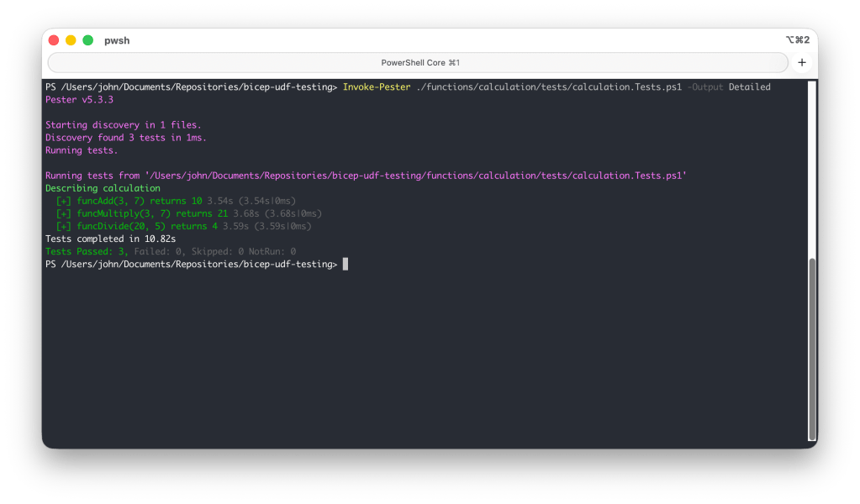
Task: Click the Pester v5.3.3 version line
Action: [79, 100]
